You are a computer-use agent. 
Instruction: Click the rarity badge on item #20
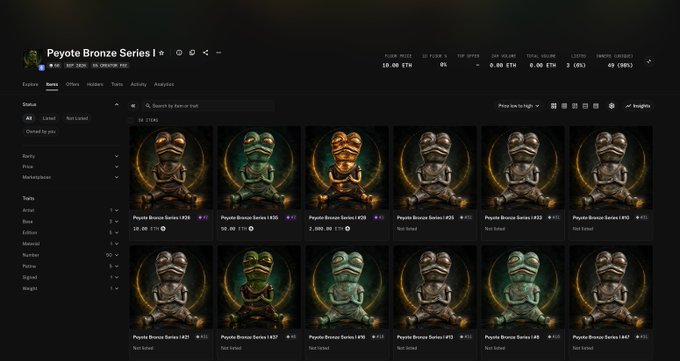pos(379,218)
